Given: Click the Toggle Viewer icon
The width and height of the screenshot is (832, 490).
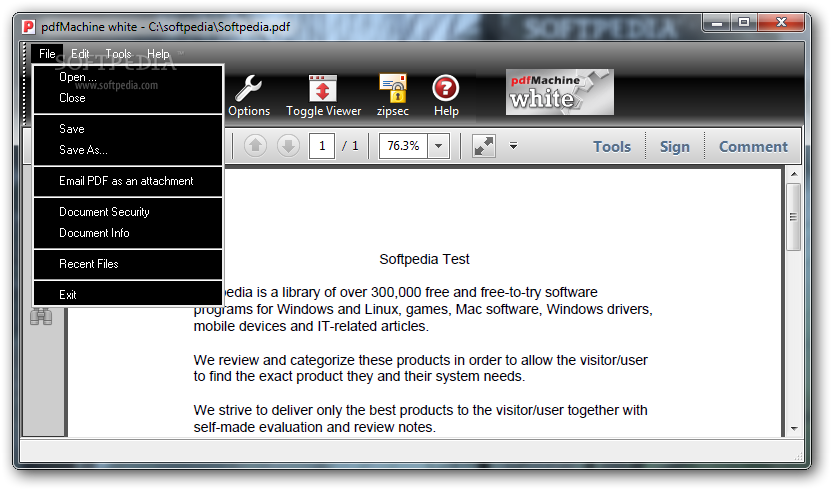Looking at the screenshot, I should (323, 96).
